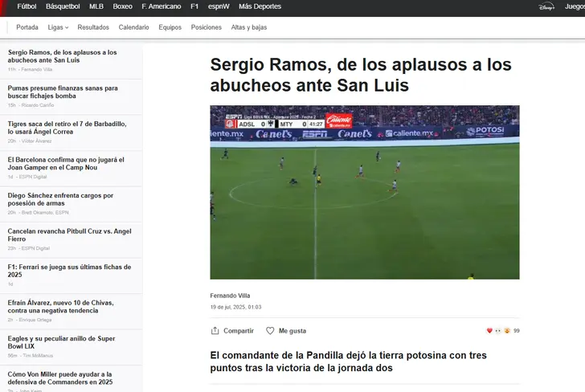Open Eagles anillo de Super Bowl LIX story
The height and width of the screenshot is (392, 585).
62,342
